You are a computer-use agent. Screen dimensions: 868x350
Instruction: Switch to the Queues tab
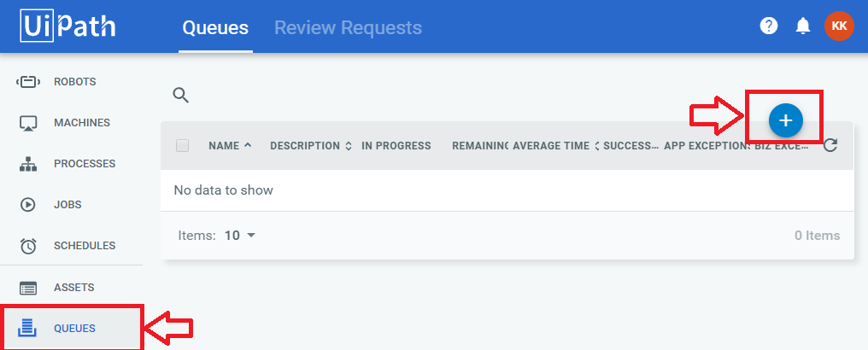pyautogui.click(x=215, y=27)
